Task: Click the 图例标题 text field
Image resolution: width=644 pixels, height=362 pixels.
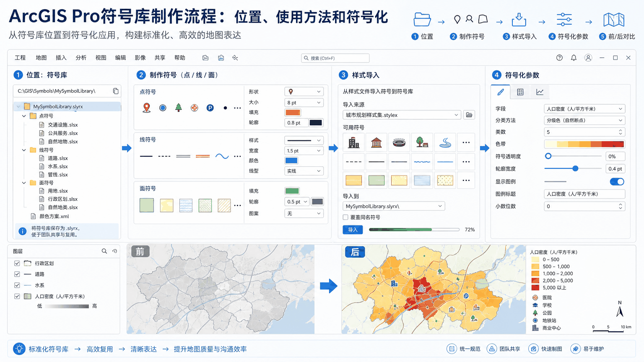Action: click(584, 194)
